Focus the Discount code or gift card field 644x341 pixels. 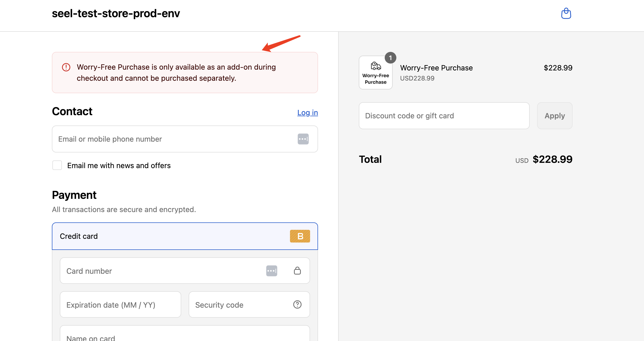coord(444,116)
